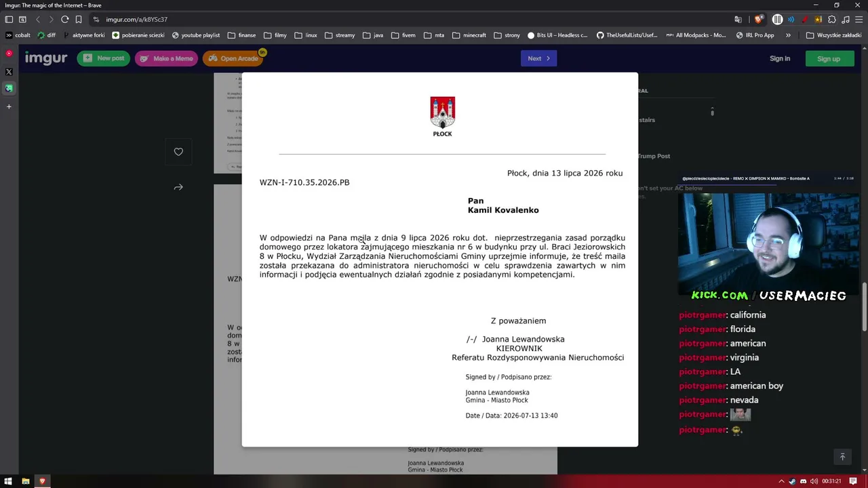Open site settings icon in address bar
Viewport: 868px width, 488px height.
pyautogui.click(x=96, y=20)
